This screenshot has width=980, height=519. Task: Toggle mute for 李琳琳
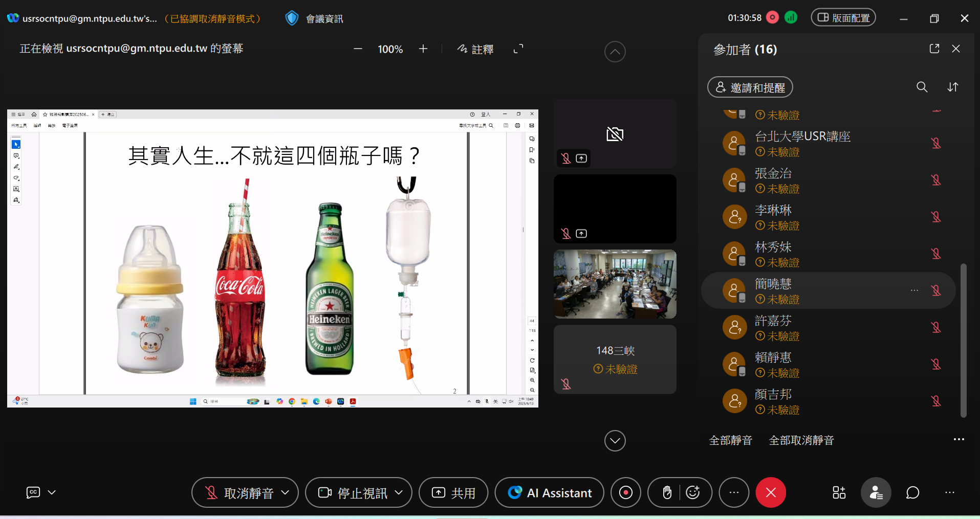(x=936, y=217)
